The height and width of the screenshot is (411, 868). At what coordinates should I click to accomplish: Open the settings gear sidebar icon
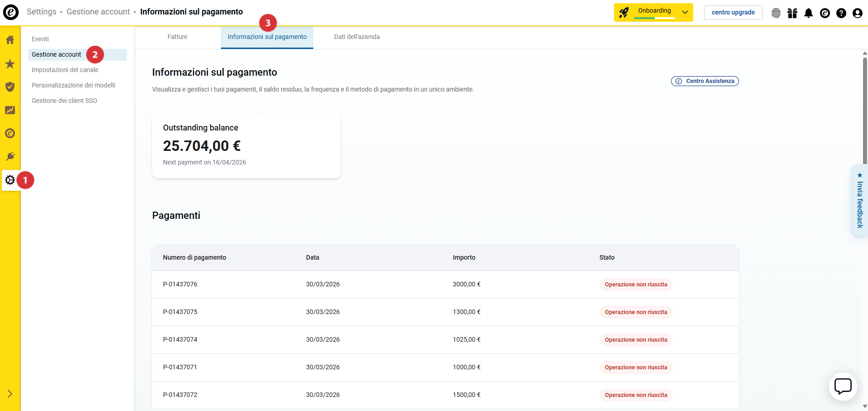pyautogui.click(x=10, y=180)
